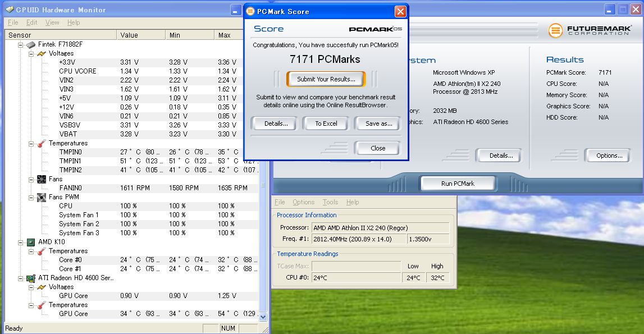This screenshot has width=644, height=334.
Task: Click Close button in PCMark Score dialog
Action: pyautogui.click(x=378, y=148)
